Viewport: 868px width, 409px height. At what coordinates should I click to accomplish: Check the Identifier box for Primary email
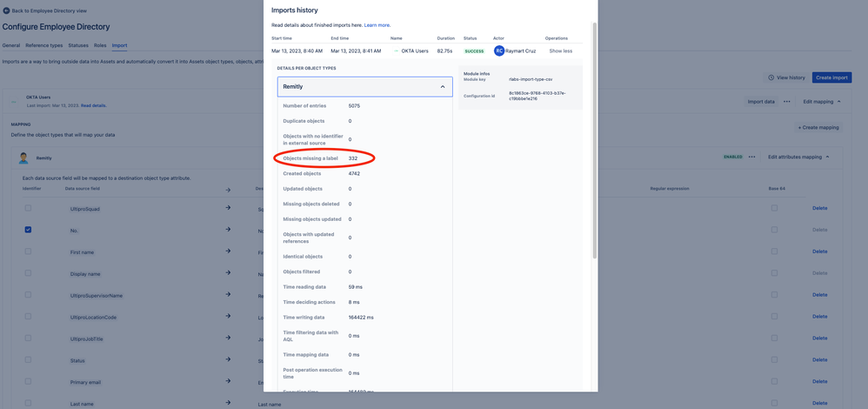pos(28,381)
